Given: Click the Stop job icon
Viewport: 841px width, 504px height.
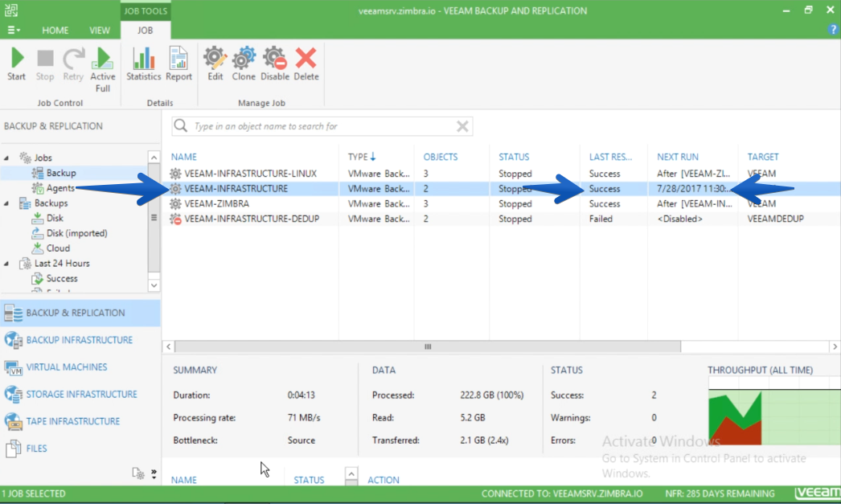Looking at the screenshot, I should tap(45, 64).
